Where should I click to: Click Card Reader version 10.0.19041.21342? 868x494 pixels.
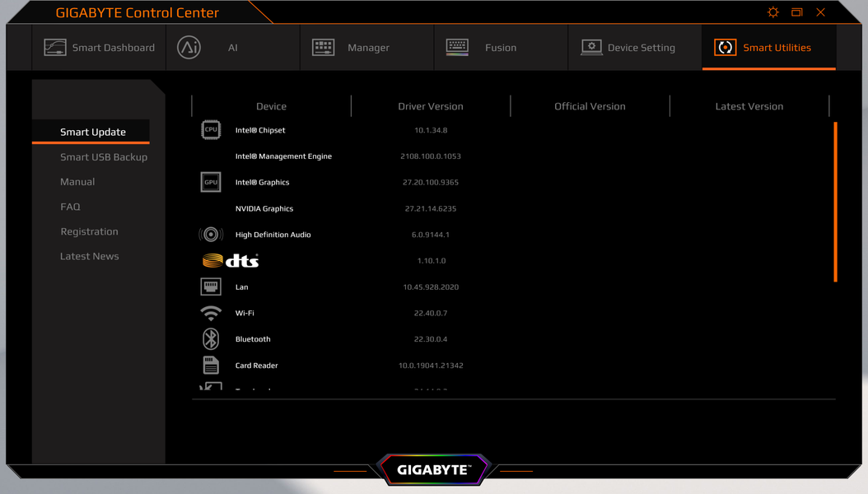[431, 365]
